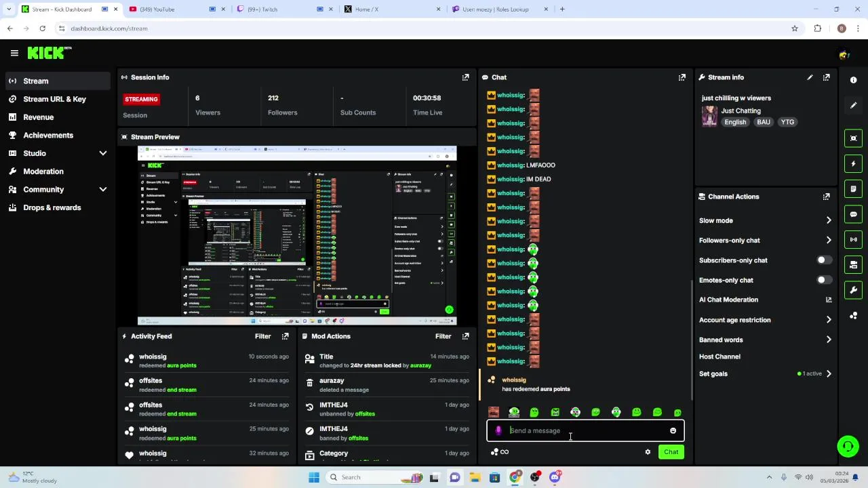The height and width of the screenshot is (488, 868).
Task: Open Achievements page
Action: click(57, 135)
